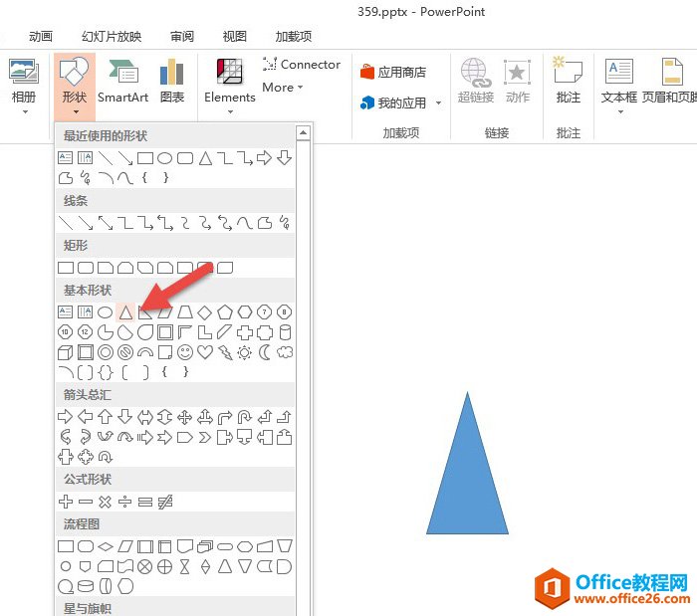Select the isosceles triangle in Basic Shapes
697x616 pixels.
tap(125, 312)
